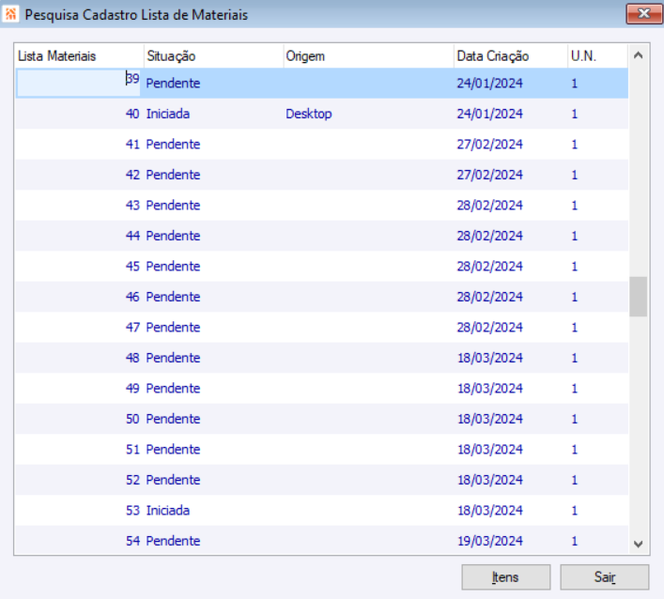
Task: Click the Lista Materiais input cell showing 39
Action: tap(78, 83)
